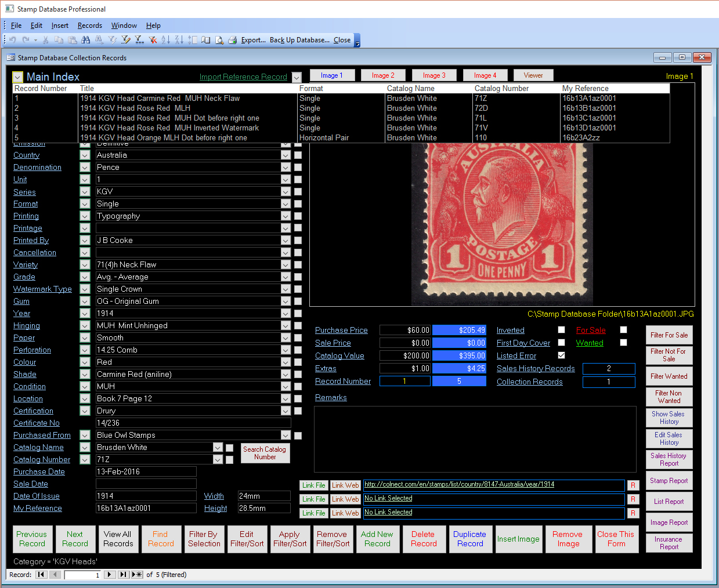719x588 pixels.
Task: Open the Insert menu
Action: pos(60,26)
